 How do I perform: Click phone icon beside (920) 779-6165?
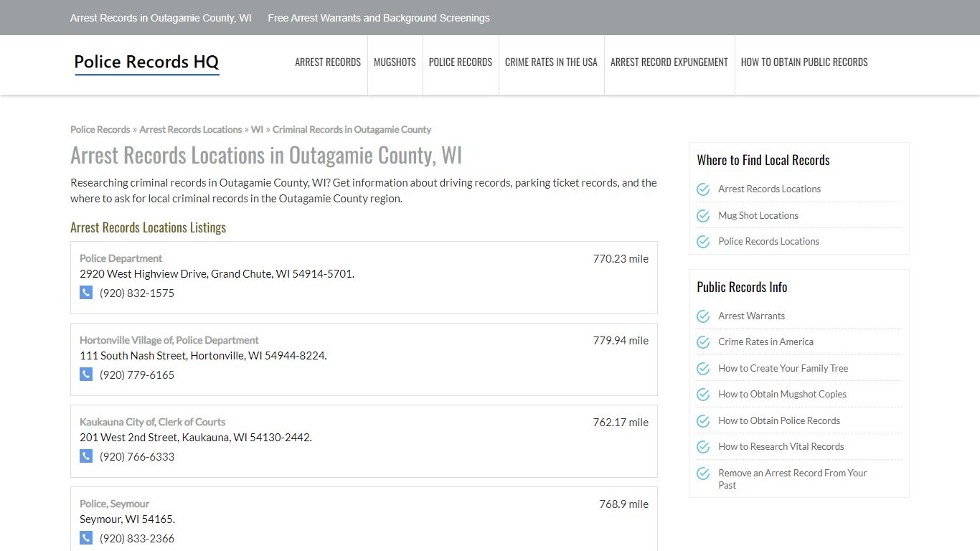pos(86,374)
